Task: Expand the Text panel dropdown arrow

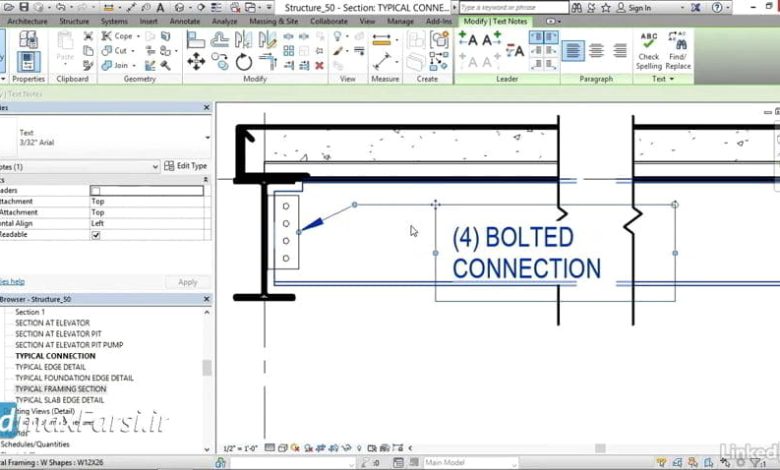Action: (672, 79)
